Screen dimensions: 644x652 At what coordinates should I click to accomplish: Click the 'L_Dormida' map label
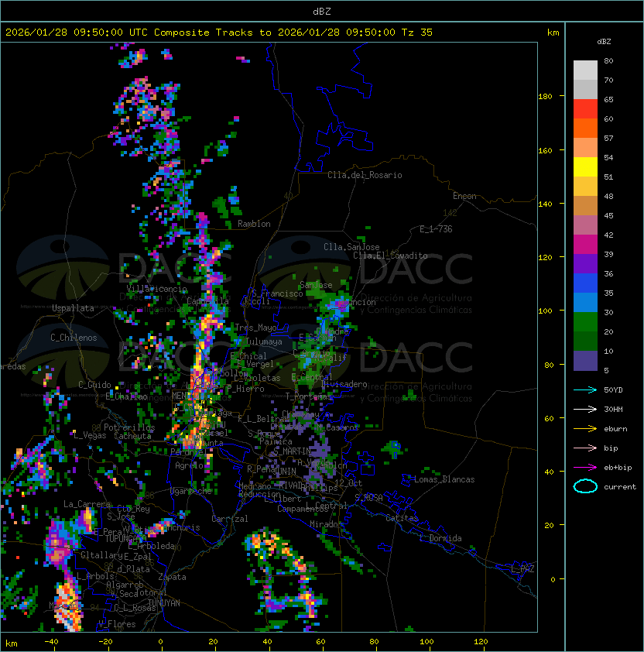(441, 538)
